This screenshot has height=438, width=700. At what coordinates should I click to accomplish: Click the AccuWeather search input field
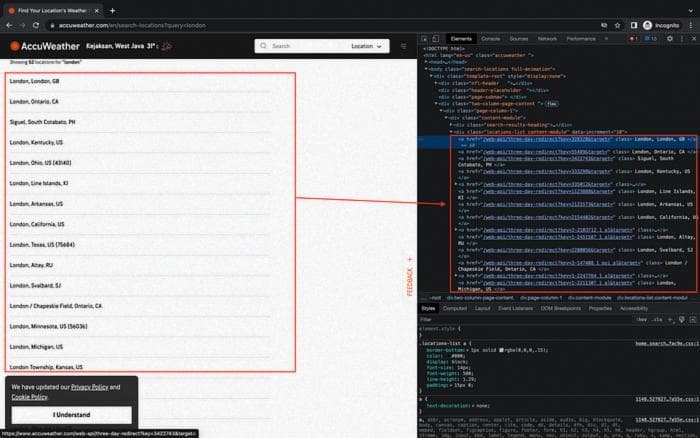(x=305, y=46)
